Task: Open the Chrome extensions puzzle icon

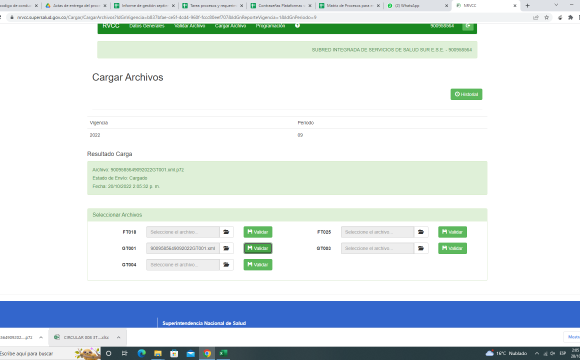Action: coord(570,17)
